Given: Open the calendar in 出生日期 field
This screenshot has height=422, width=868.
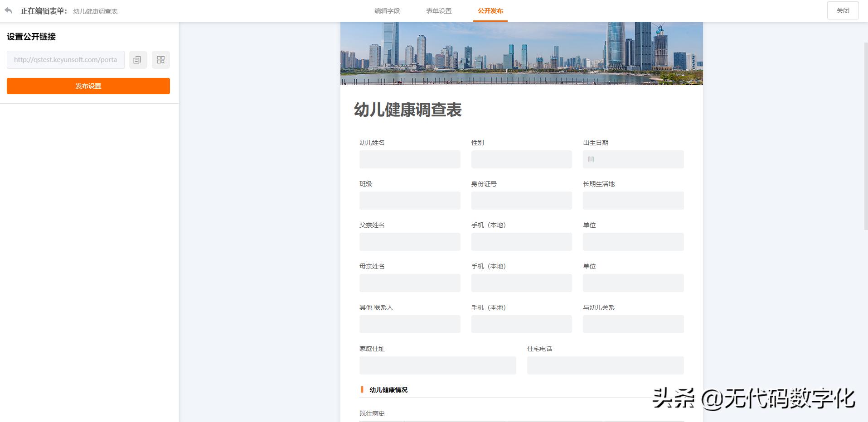Looking at the screenshot, I should [x=591, y=159].
